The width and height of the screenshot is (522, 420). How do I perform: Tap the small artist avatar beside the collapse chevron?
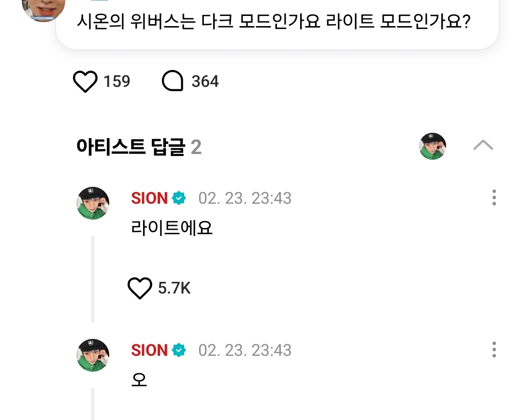pyautogui.click(x=432, y=146)
